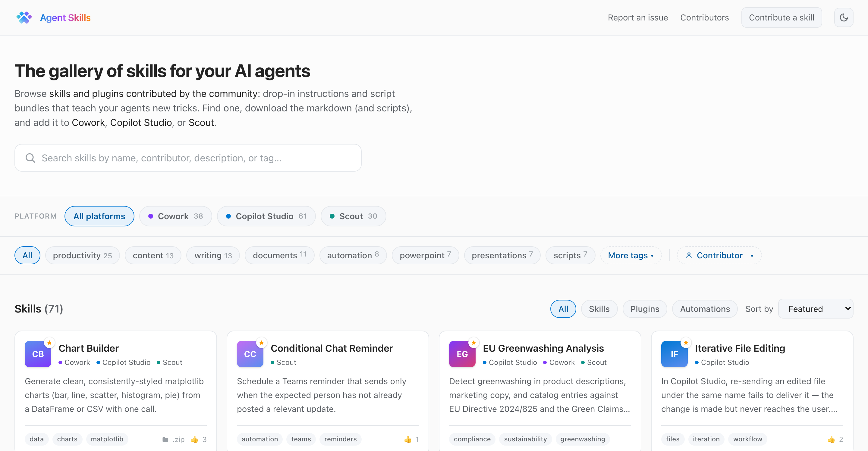The height and width of the screenshot is (451, 868).
Task: Go to the Agent Skills home link
Action: coord(65,17)
